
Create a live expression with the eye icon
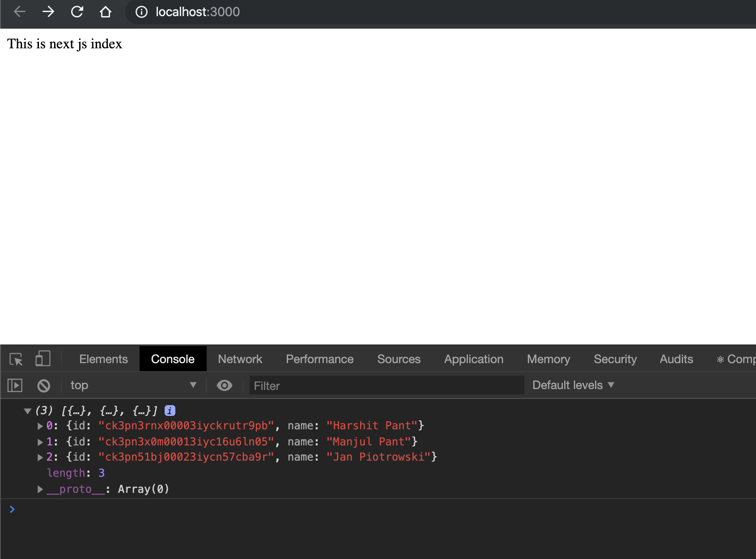[224, 385]
